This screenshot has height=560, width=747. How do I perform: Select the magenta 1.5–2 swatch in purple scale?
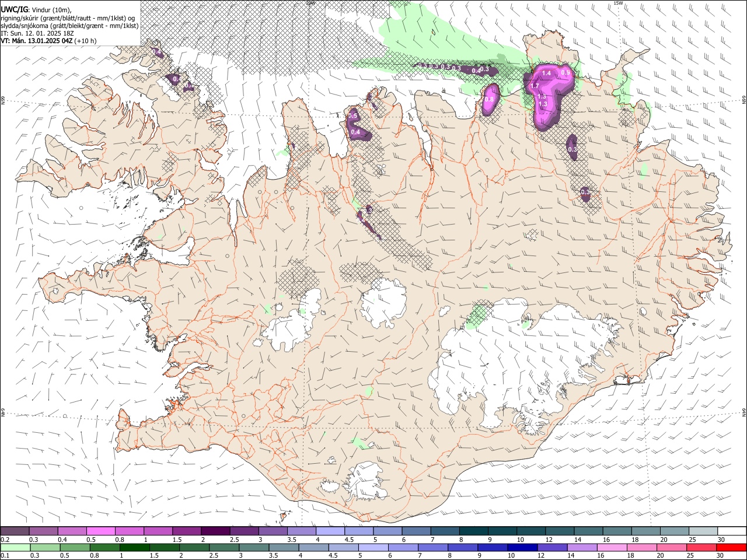(x=187, y=531)
